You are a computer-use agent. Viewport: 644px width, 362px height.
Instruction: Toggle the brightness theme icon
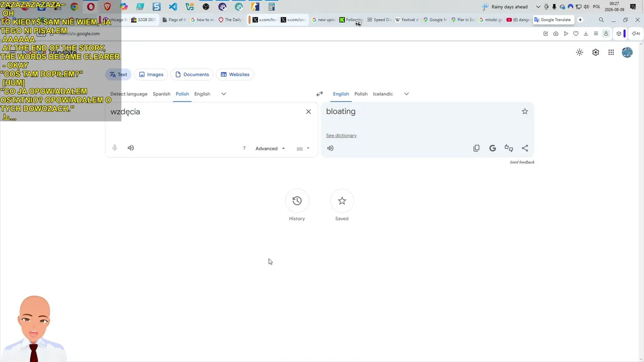pyautogui.click(x=580, y=52)
